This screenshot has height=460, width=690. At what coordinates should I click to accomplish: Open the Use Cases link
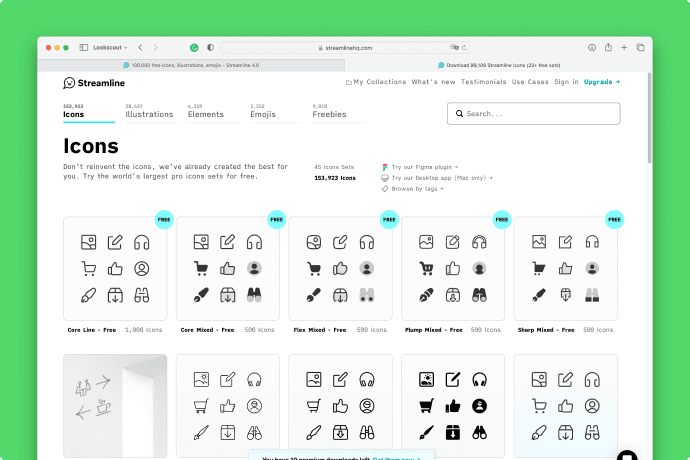point(530,82)
